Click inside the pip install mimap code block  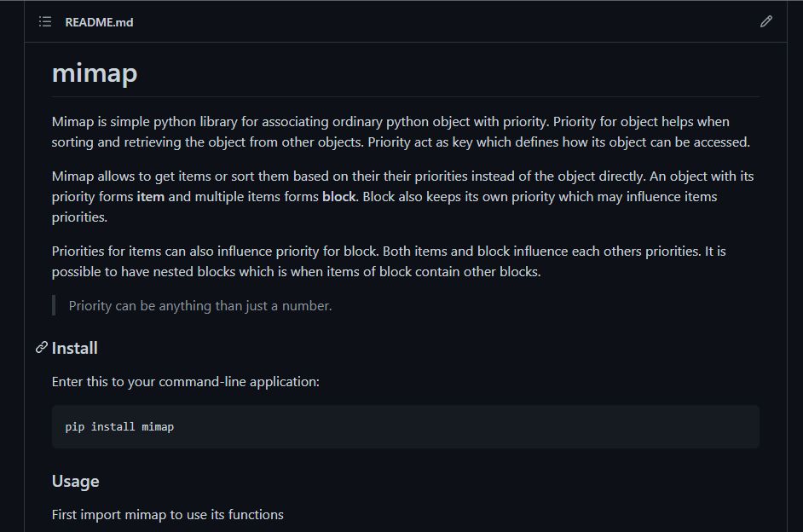(x=406, y=427)
